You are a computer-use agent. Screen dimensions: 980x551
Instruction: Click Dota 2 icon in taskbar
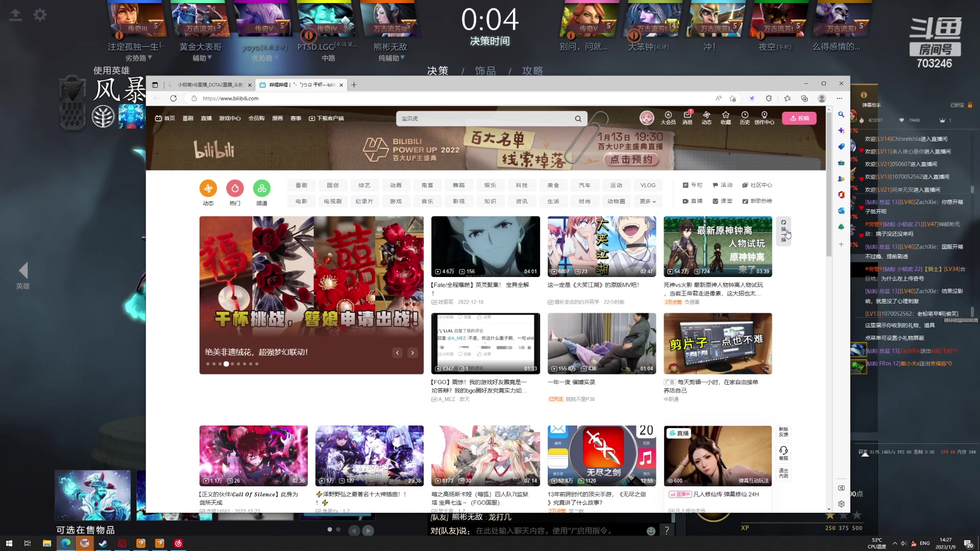[x=122, y=543]
